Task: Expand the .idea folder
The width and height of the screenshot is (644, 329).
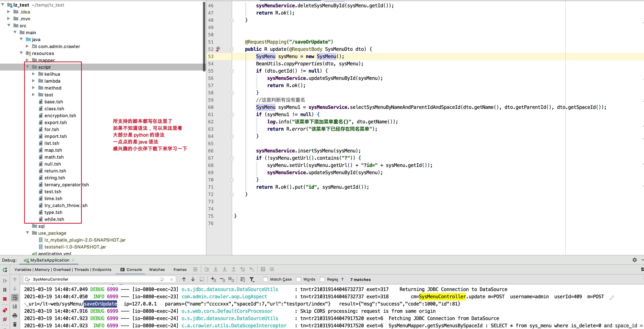Action: [8, 12]
